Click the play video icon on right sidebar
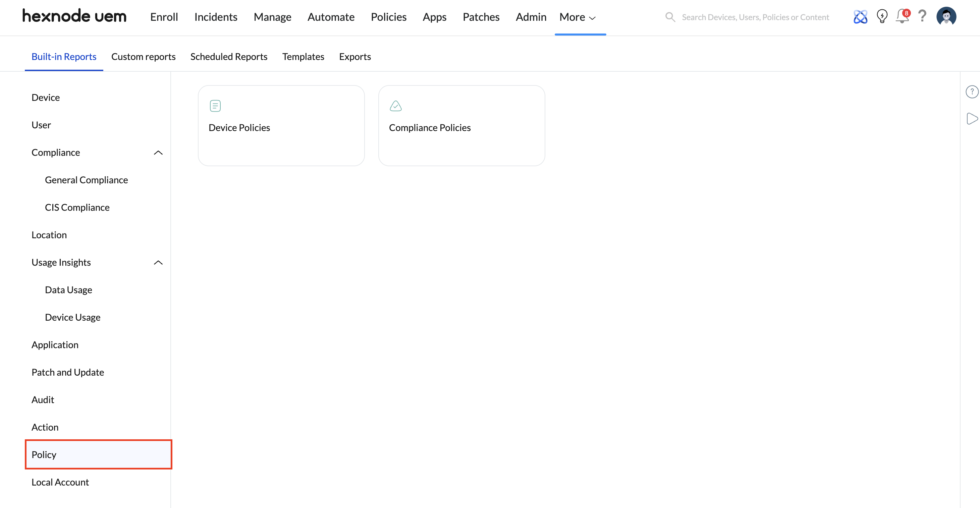 972,119
